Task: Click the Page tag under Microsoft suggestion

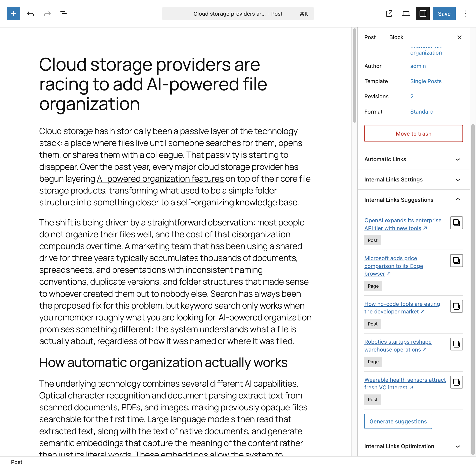Action: [x=373, y=286]
